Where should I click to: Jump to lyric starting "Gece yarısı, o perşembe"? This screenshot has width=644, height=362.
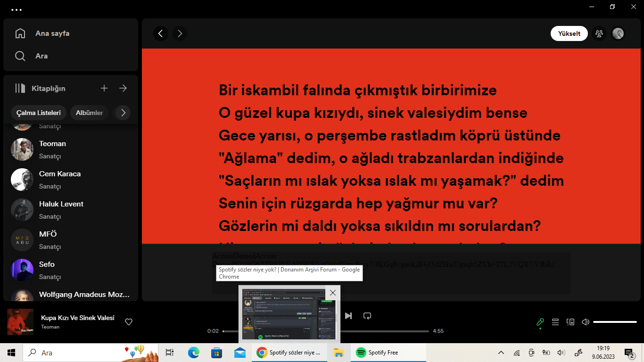pyautogui.click(x=389, y=136)
